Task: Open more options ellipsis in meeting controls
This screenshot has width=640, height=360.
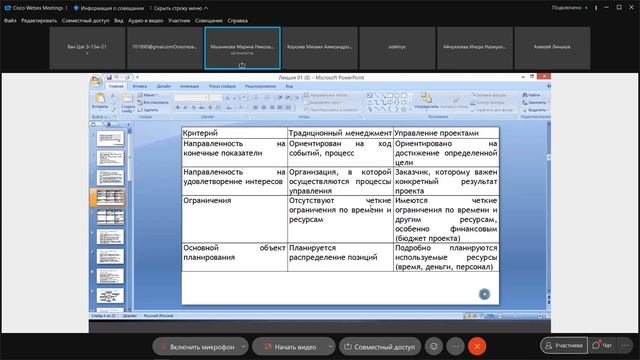Action: (x=456, y=347)
